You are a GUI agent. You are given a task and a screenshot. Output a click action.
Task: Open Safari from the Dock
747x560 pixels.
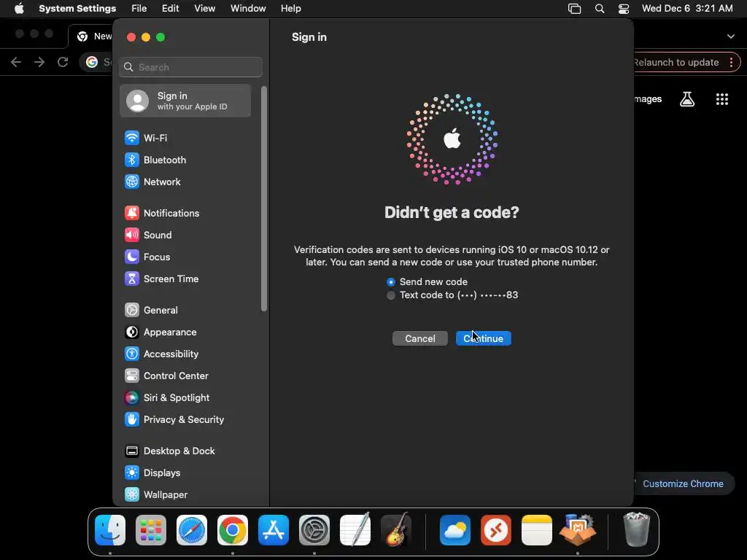click(192, 530)
